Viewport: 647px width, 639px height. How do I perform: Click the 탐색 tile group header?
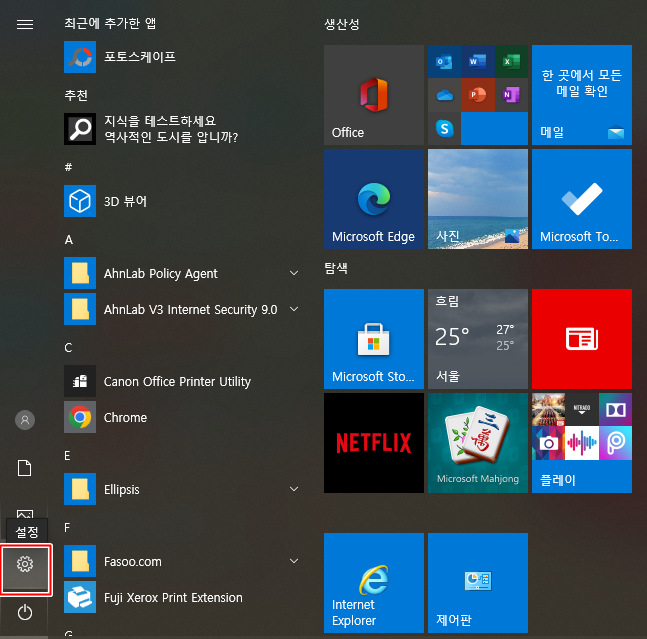click(x=336, y=269)
